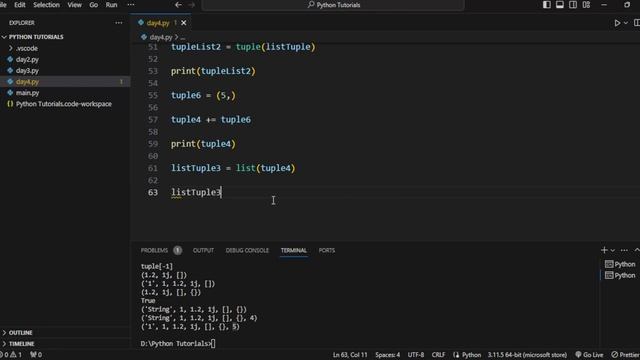640x360 pixels.
Task: Click the Python Tutorials search box
Action: 333,5
